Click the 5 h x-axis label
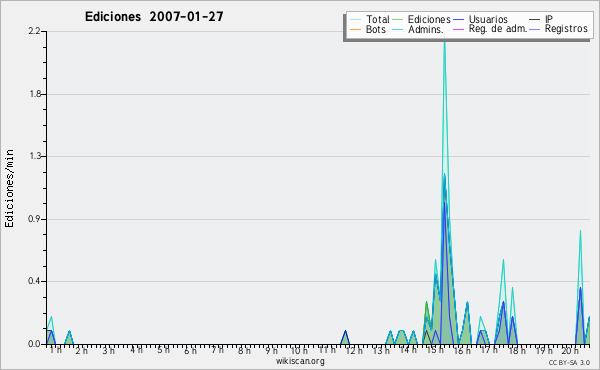600x370 pixels. (163, 350)
